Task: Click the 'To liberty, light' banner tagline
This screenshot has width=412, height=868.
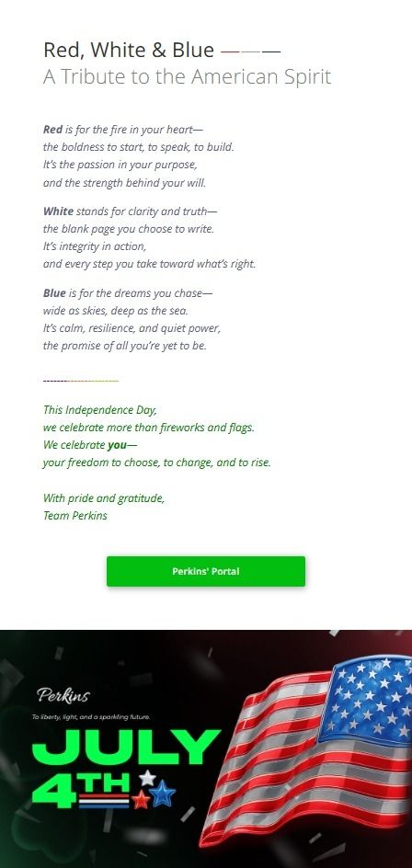Action: point(91,717)
